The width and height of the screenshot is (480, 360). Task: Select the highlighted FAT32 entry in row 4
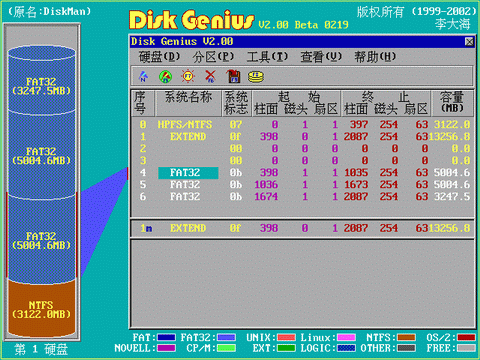pos(188,173)
